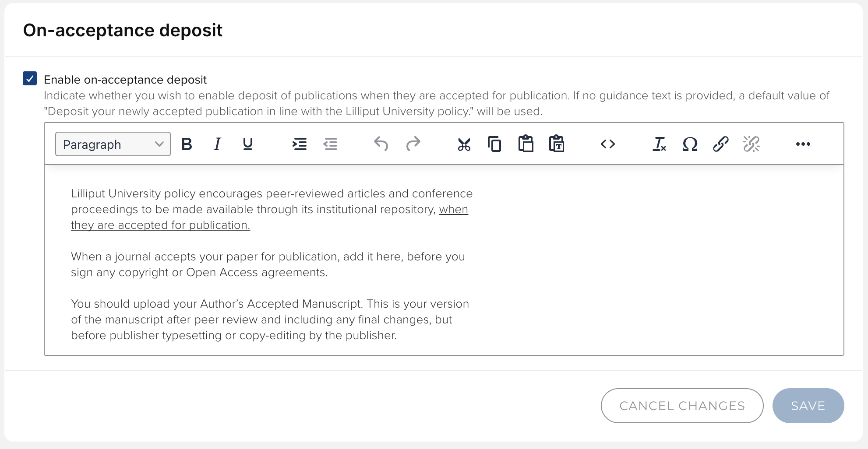Screen dimensions: 868x449
Task: Uncheck Enable on-acceptance deposit
Action: pos(30,79)
